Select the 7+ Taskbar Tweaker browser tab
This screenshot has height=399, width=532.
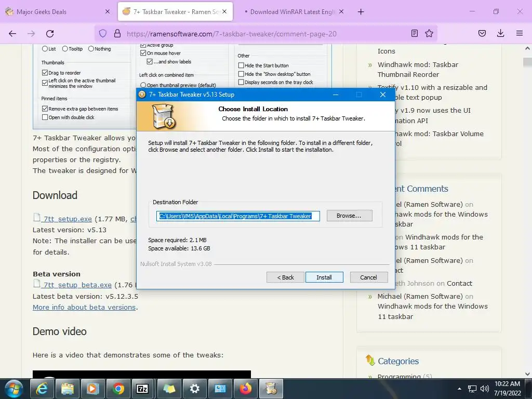(176, 11)
